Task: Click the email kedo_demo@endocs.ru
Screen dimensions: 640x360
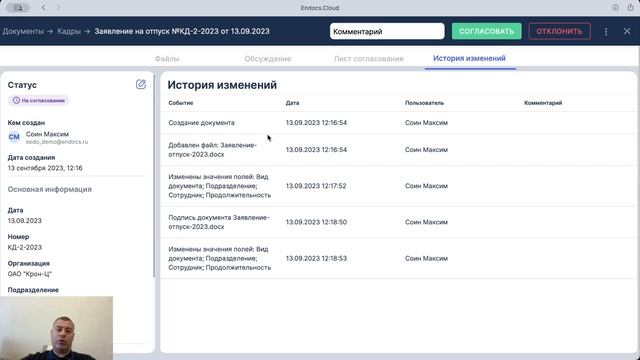Action: (57, 142)
